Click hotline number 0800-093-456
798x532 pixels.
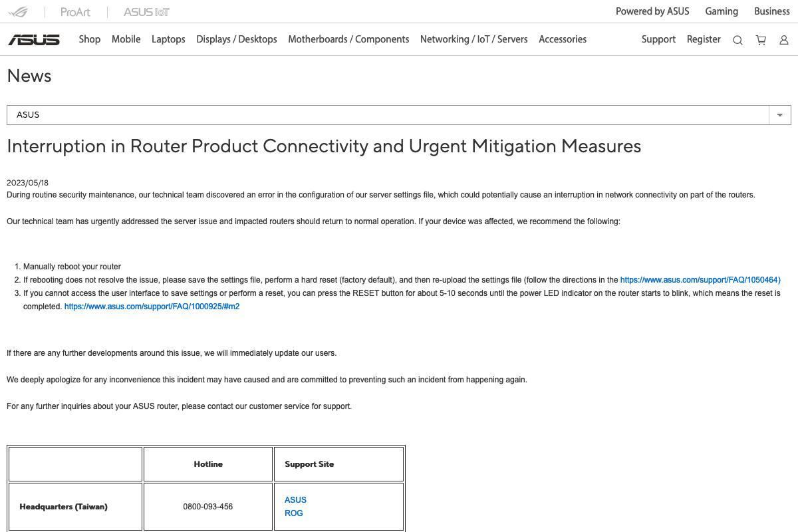coord(208,507)
